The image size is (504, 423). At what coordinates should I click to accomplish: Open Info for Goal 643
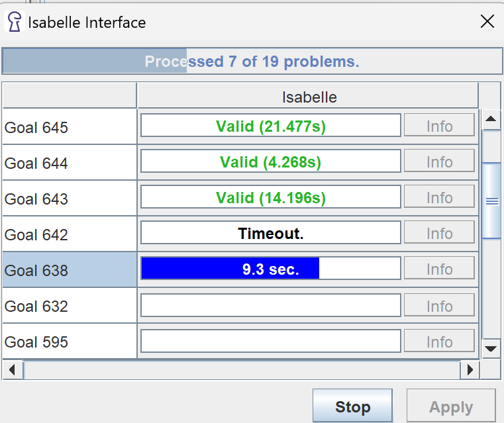[x=439, y=197]
